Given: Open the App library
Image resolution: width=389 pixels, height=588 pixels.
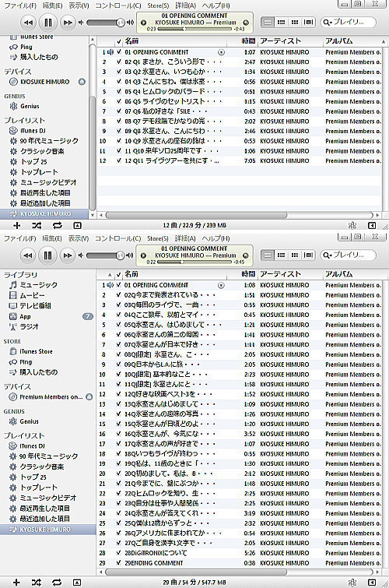Looking at the screenshot, I should click(x=25, y=316).
